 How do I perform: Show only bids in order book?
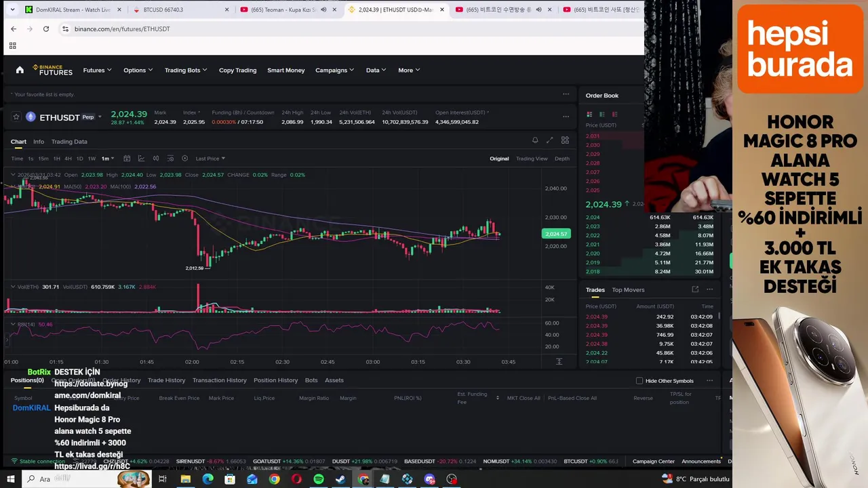[x=602, y=114]
